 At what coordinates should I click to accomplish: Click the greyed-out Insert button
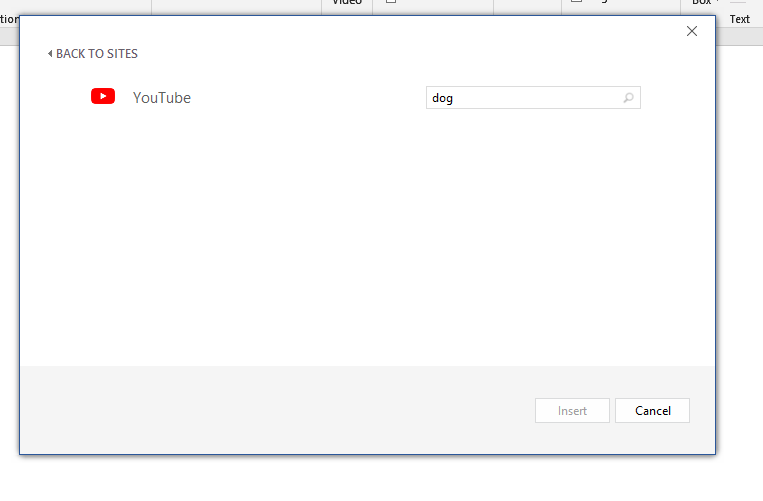pos(572,411)
